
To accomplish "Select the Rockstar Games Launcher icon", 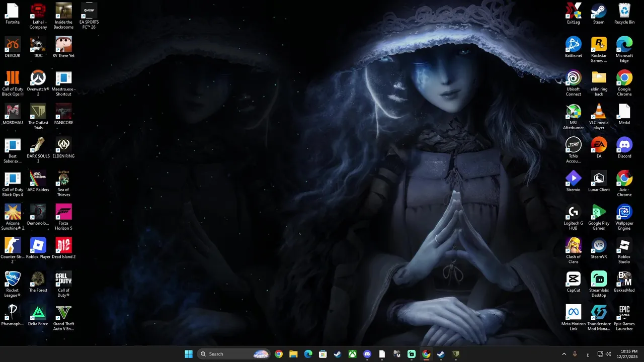I will (599, 50).
